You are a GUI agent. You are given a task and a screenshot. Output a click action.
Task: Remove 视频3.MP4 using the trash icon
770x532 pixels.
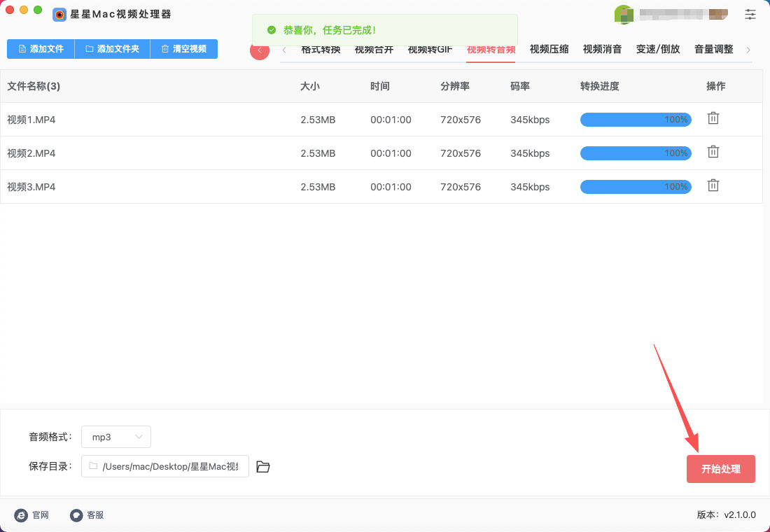coord(713,185)
